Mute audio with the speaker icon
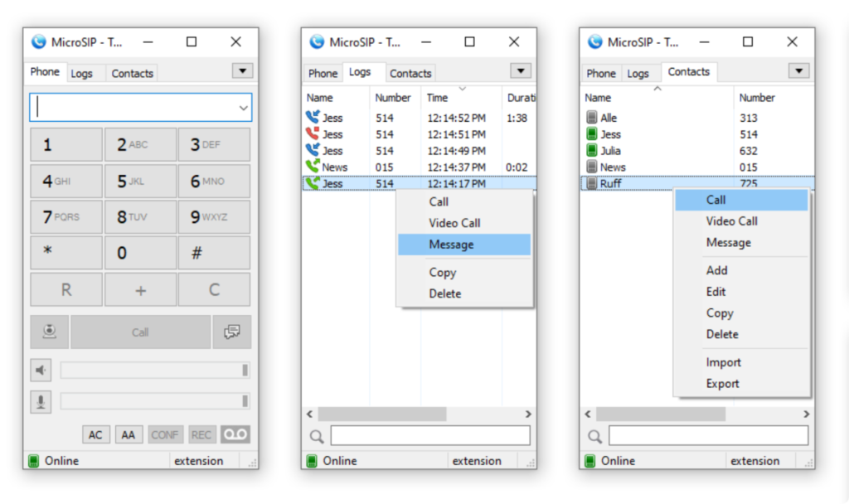 41,370
